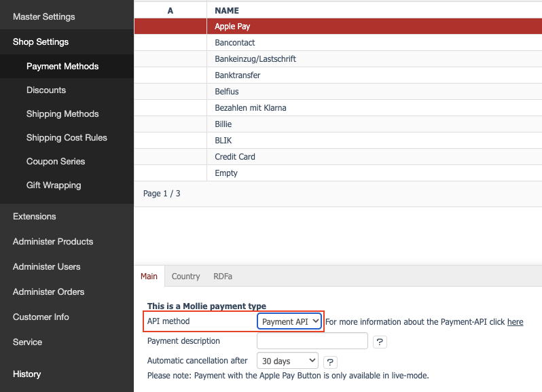Open Coupon Series

56,162
